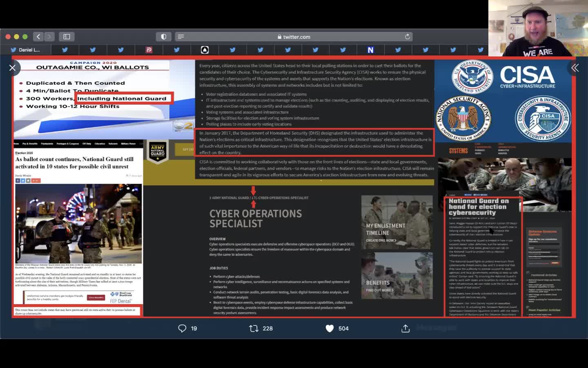Share the tweet with the upload icon
The width and height of the screenshot is (588, 368).
click(405, 328)
